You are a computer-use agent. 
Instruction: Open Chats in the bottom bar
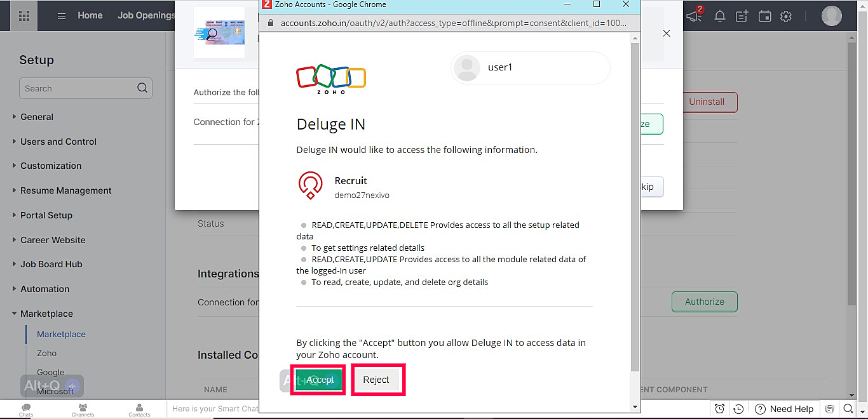[x=26, y=410]
